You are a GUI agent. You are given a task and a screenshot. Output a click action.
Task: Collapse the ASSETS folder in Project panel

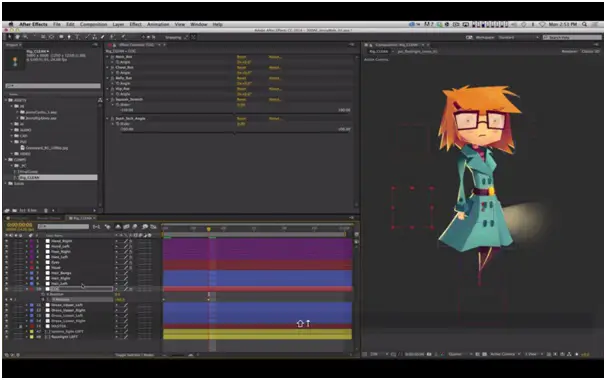[7, 100]
